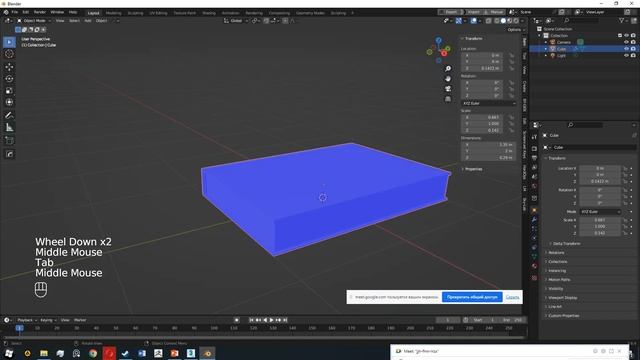The image size is (640, 360).
Task: Open the Window menu
Action: point(57,12)
